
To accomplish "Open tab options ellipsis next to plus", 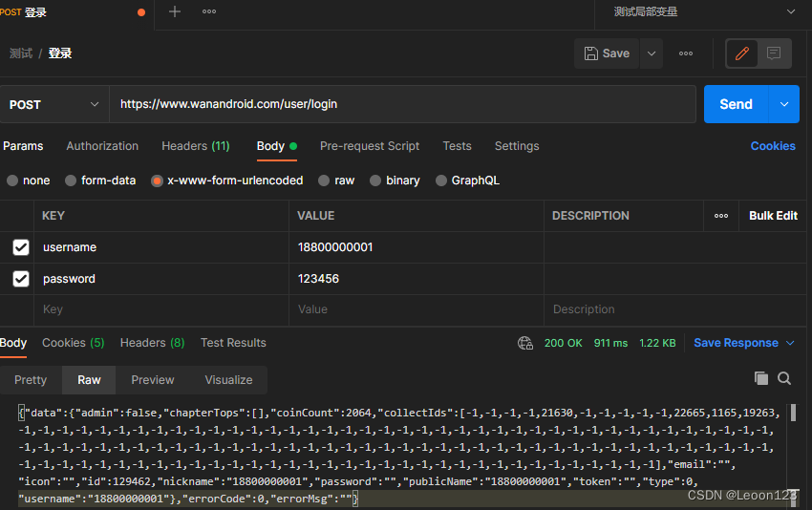I will coord(209,11).
